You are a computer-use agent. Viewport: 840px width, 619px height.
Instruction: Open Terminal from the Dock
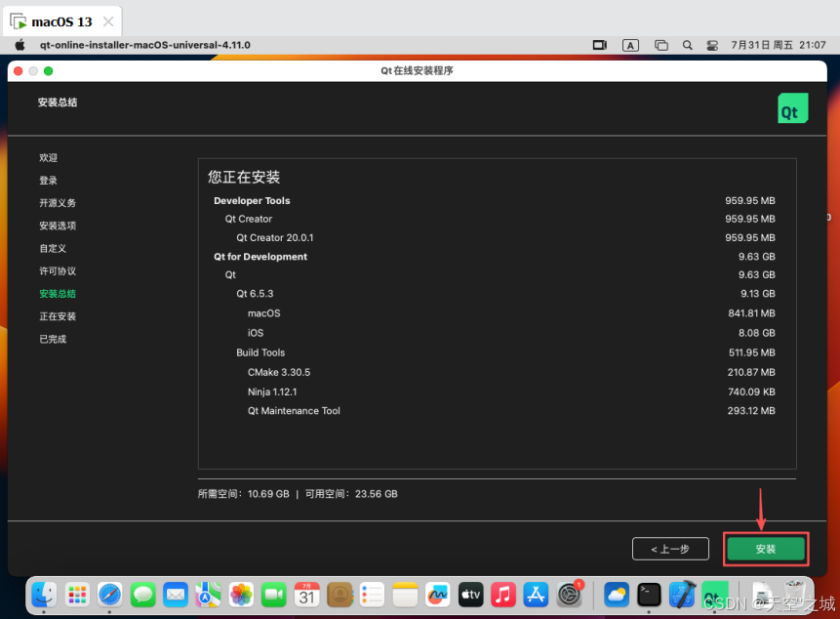650,595
